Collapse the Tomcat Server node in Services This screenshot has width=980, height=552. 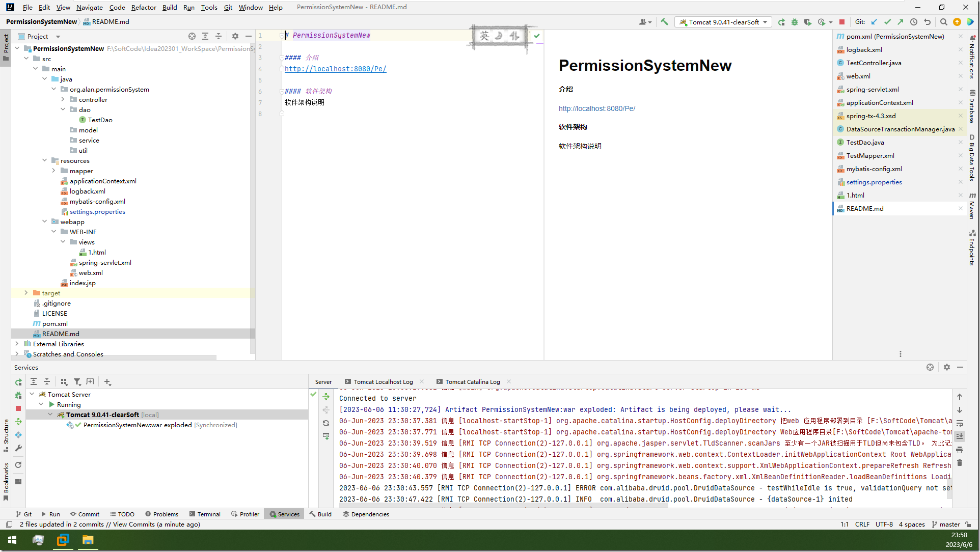32,394
